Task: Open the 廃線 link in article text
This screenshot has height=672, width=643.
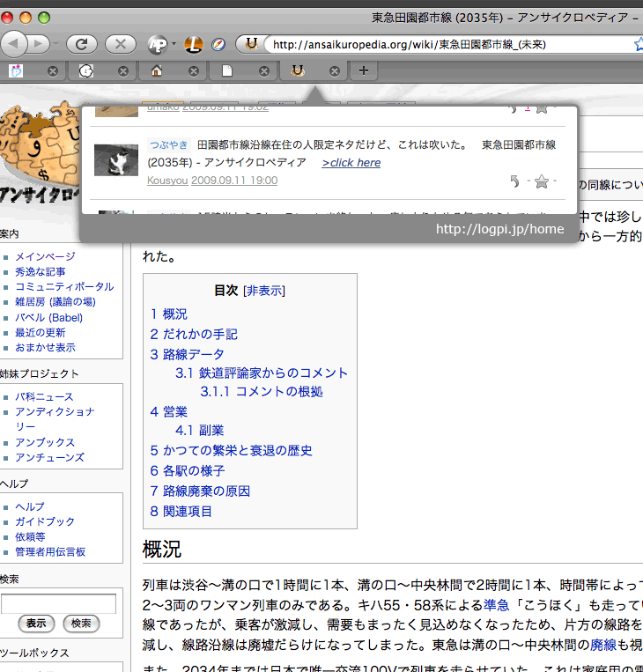Action: [603, 645]
